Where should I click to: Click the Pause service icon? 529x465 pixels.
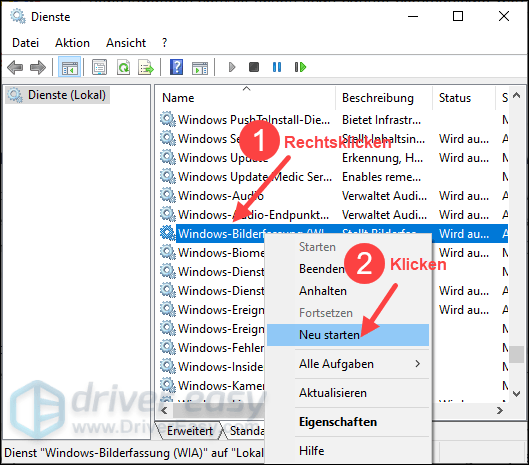pyautogui.click(x=277, y=67)
